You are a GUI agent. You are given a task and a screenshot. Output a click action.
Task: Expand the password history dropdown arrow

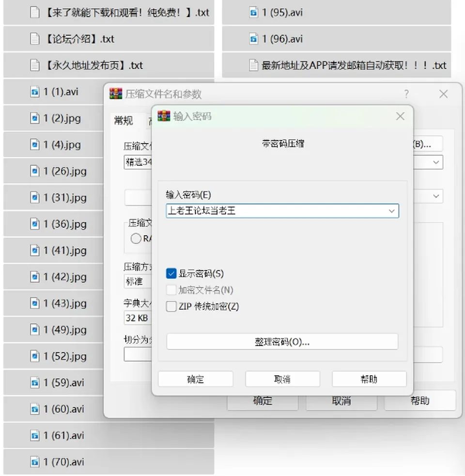(x=391, y=211)
